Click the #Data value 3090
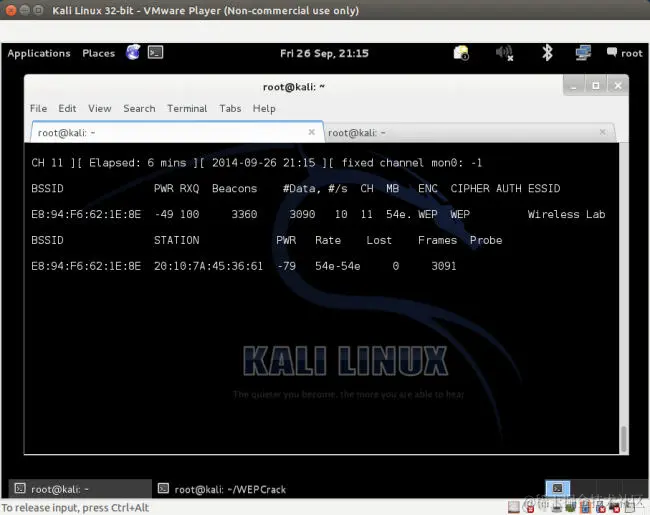 pyautogui.click(x=302, y=214)
